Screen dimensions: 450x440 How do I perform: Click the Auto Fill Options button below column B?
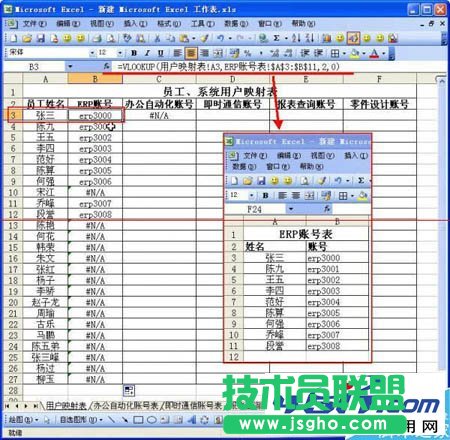click(x=129, y=390)
